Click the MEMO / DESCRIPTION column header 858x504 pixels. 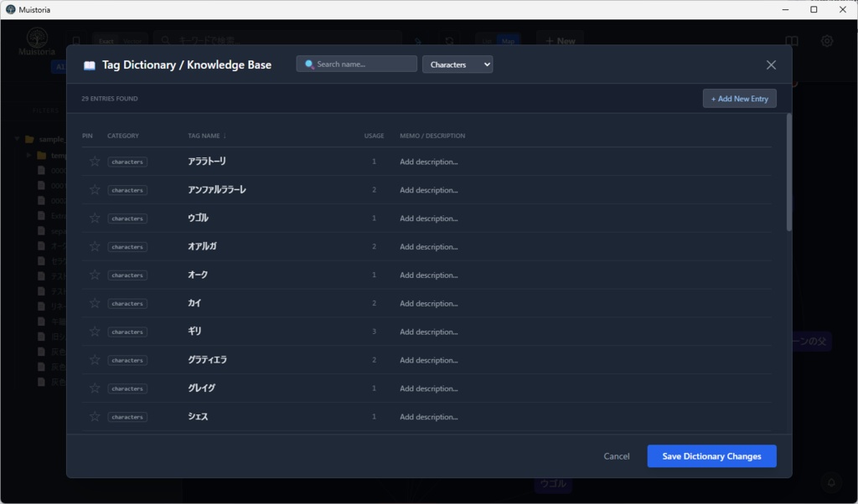coord(432,136)
